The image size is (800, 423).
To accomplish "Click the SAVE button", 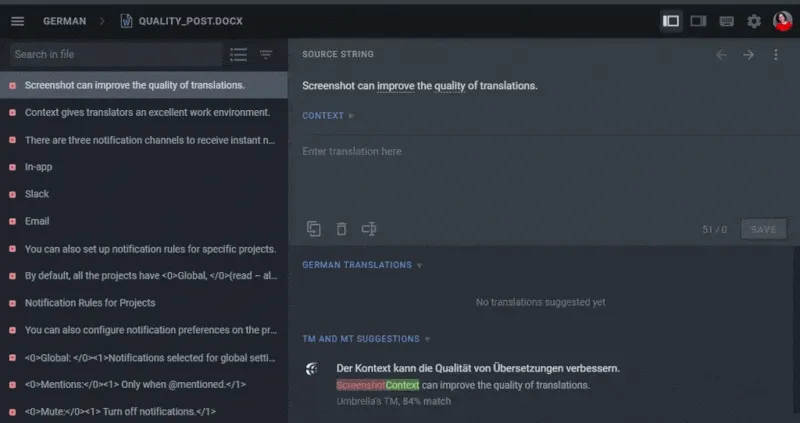I will tap(763, 229).
